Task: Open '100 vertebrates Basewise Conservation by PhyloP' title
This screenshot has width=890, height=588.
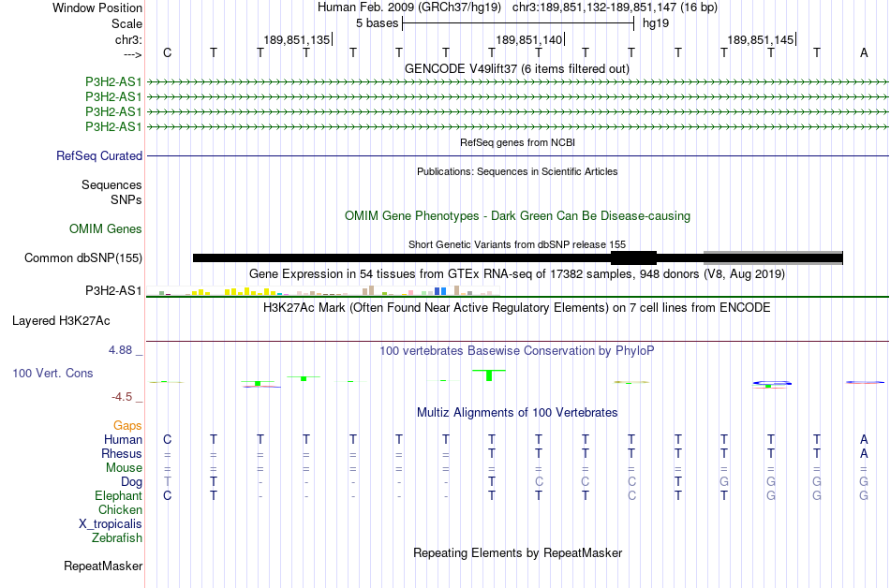Action: pos(517,351)
